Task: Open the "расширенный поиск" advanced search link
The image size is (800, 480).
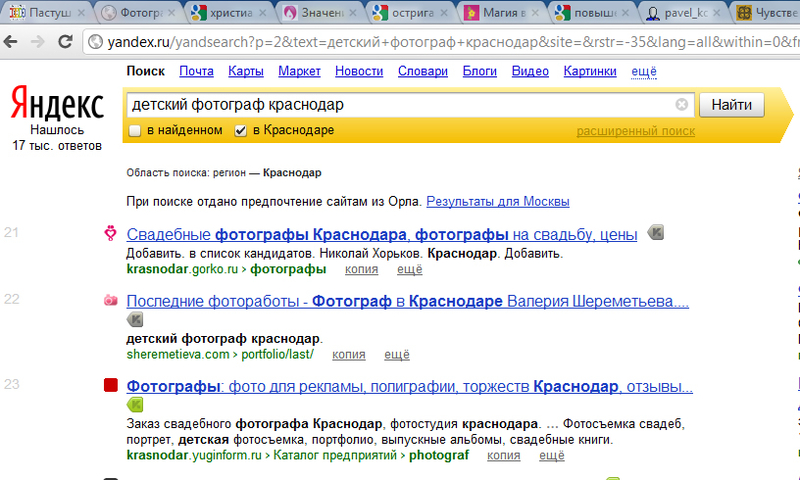Action: coord(635,131)
